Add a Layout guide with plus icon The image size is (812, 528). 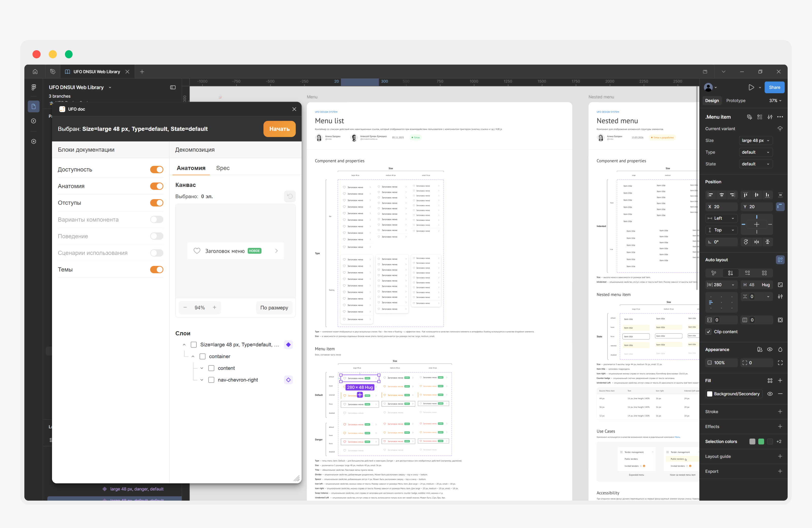[x=780, y=456]
